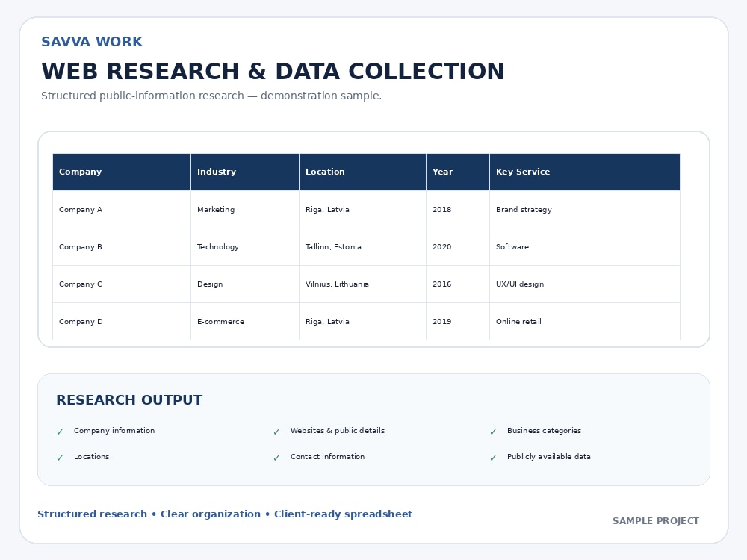Select the Tallinn, Estonia cell
The width and height of the screenshot is (747, 560).
[362, 246]
